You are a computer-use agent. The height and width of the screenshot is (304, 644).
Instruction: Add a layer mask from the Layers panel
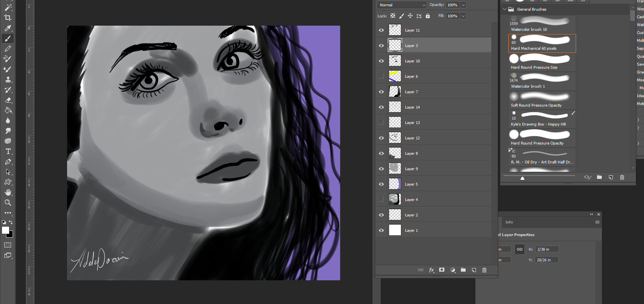point(442,270)
